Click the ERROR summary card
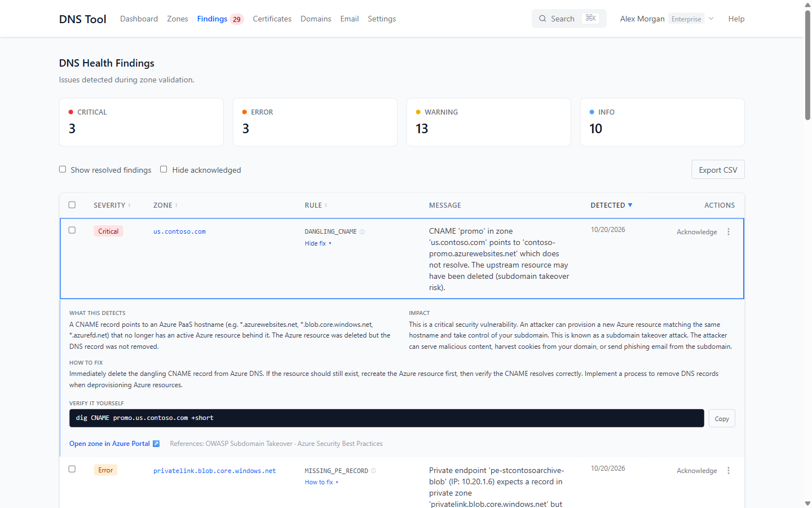Screen dimensions: 812x508 pos(315,122)
